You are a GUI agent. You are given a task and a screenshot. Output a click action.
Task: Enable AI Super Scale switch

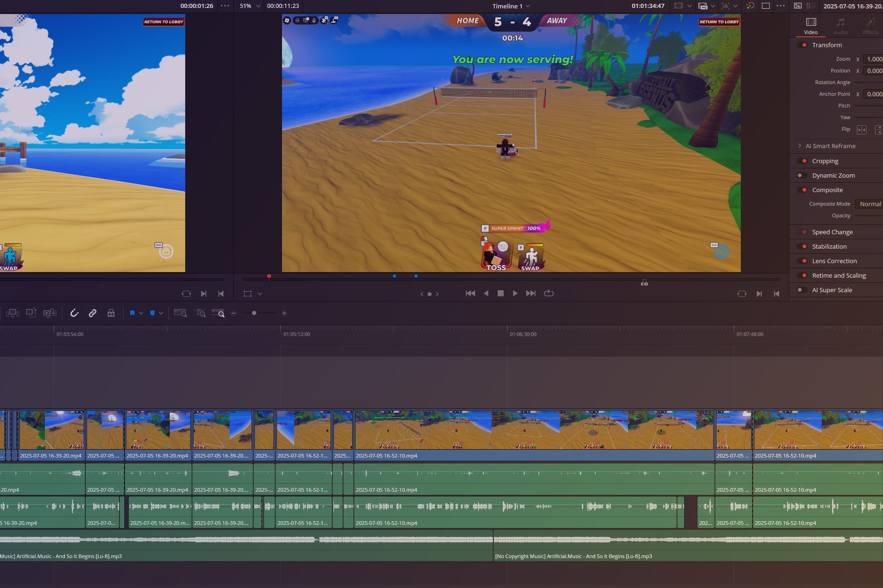point(802,290)
